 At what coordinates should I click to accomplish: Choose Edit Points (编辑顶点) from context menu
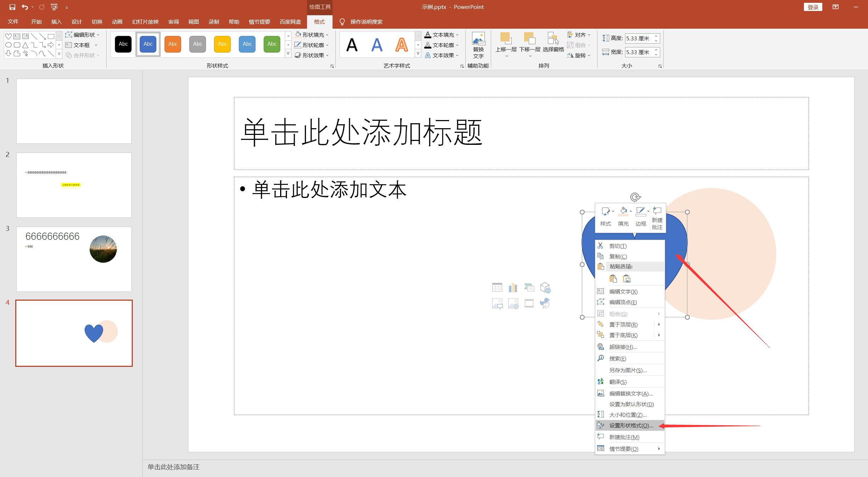[x=630, y=302]
